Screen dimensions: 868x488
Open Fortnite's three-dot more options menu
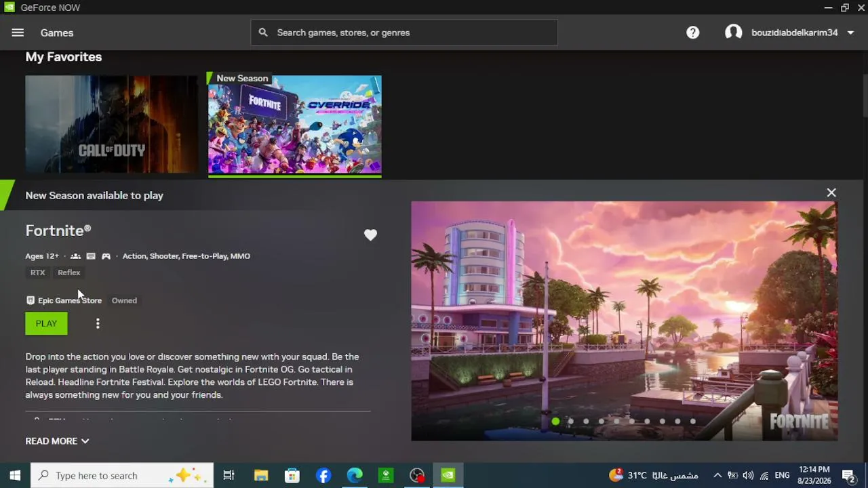coord(98,323)
